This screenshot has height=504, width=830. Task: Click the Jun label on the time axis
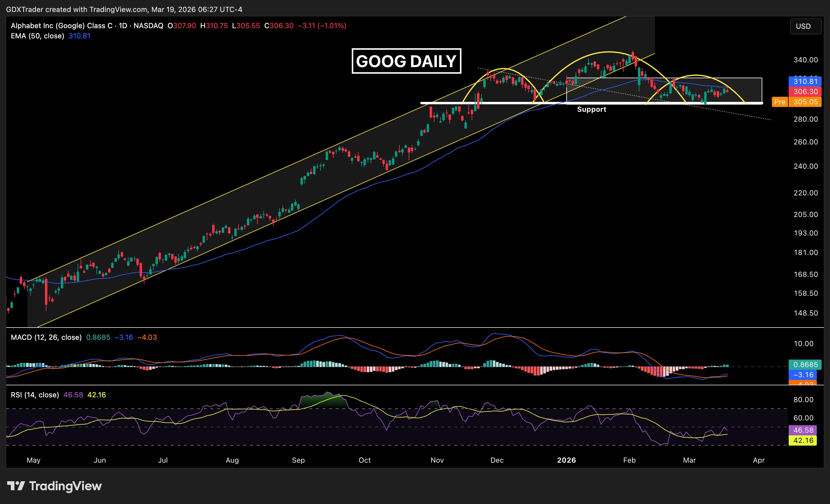(100, 460)
